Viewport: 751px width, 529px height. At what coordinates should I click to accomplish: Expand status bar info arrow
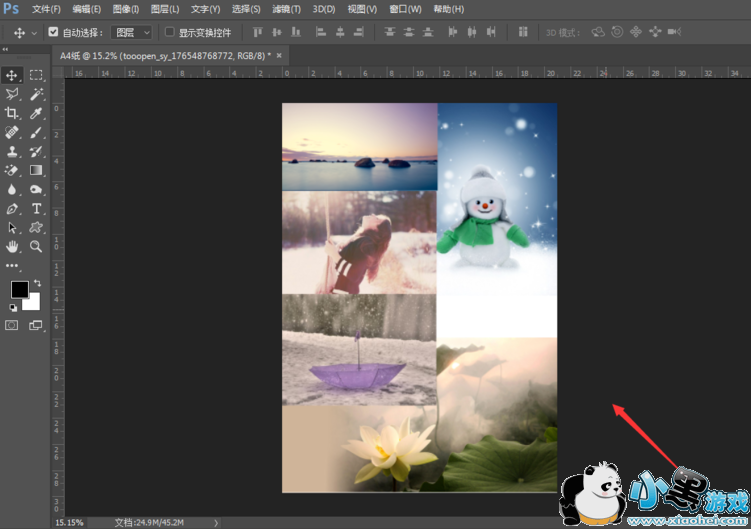pos(217,522)
